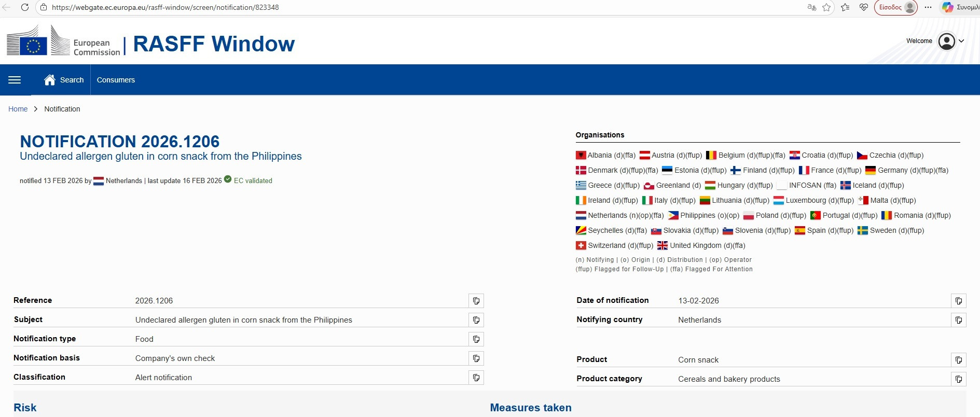Viewport: 980px width, 417px height.
Task: Copy the Product category value
Action: 958,379
